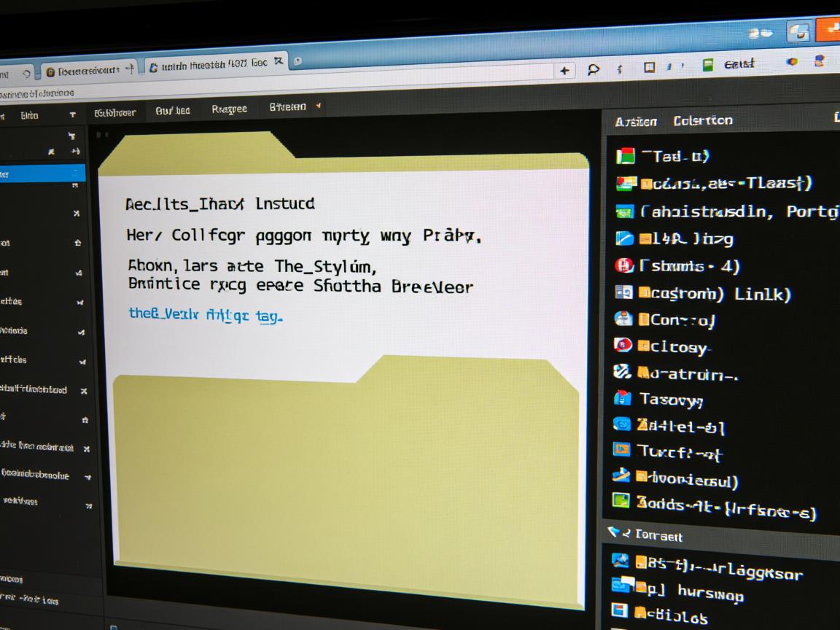Click the plus icon in the browser toolbar
Viewport: 840px width, 630px height.
pyautogui.click(x=564, y=71)
